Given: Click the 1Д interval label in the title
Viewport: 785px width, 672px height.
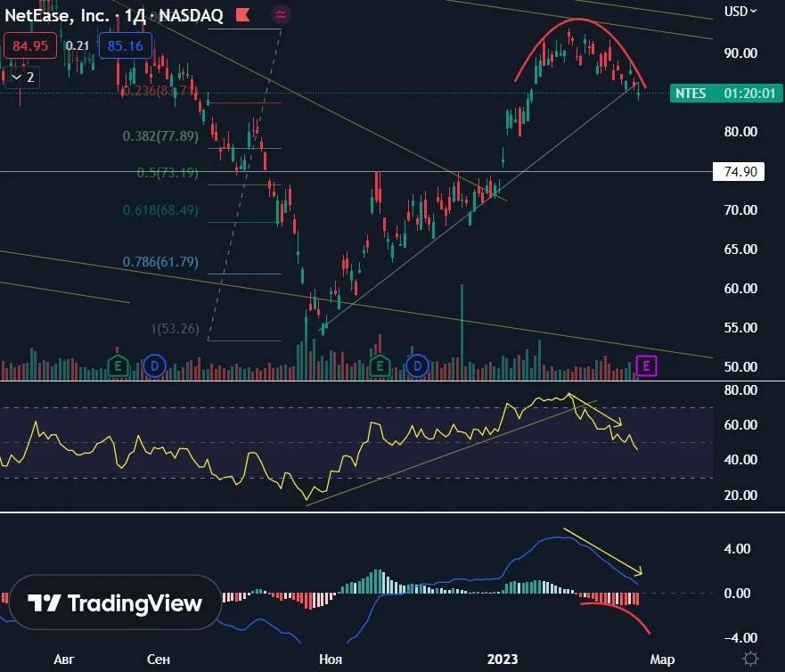Looking at the screenshot, I should click(135, 15).
